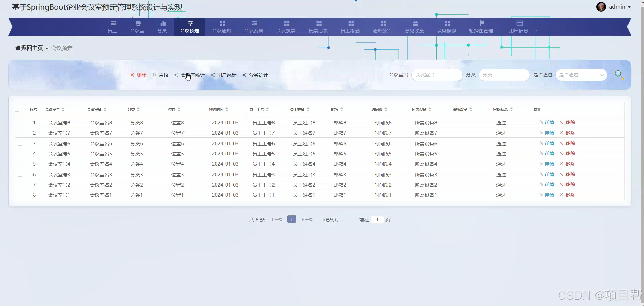Screen dimensions: 644x306
Task: Switch to the 会议预定 tab
Action: click(189, 27)
